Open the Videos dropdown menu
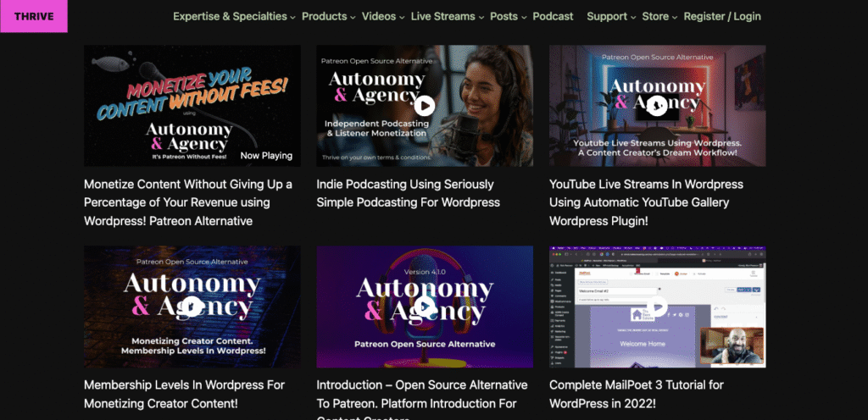The image size is (868, 420). (382, 16)
